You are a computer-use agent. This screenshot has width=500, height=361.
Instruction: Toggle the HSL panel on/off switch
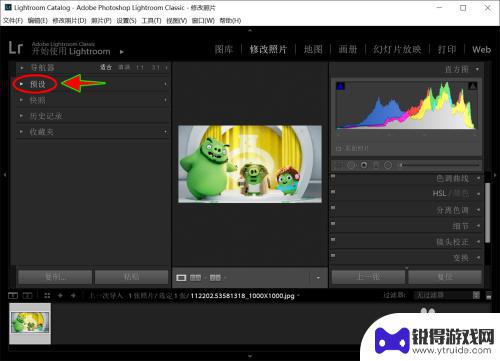(x=333, y=192)
